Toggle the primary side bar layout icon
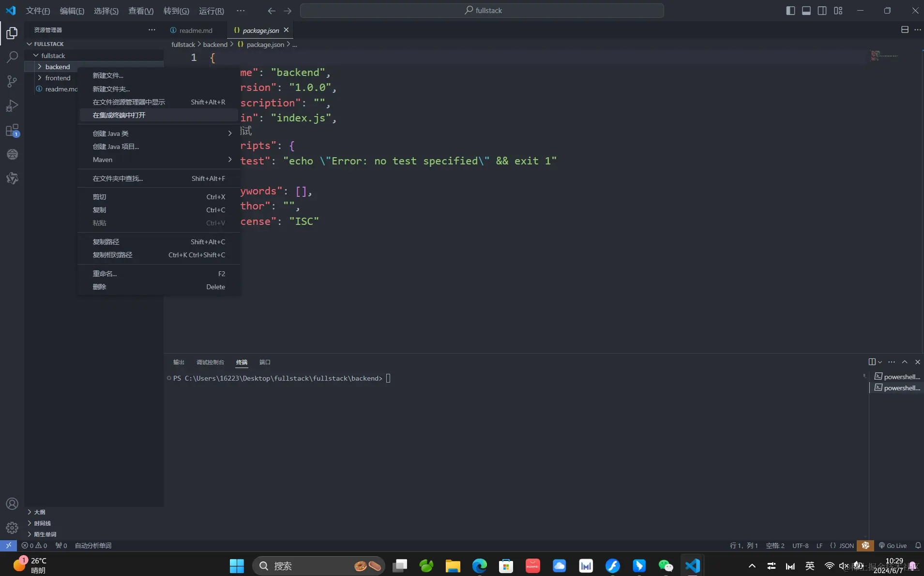This screenshot has height=576, width=924. [790, 11]
